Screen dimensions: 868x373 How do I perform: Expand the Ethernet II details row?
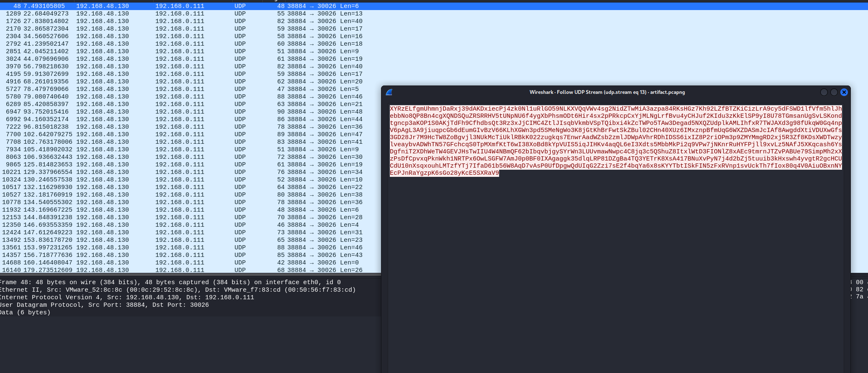click(x=191, y=290)
